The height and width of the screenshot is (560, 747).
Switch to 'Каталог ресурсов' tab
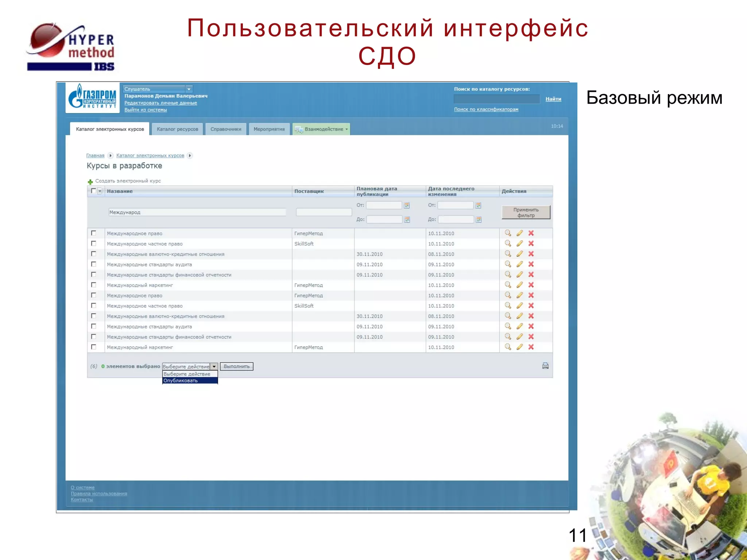click(177, 129)
